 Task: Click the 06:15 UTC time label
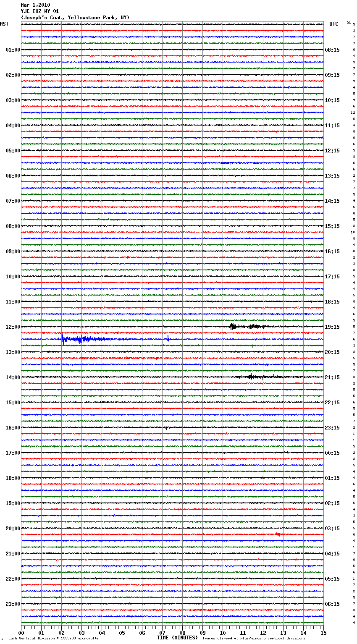pyautogui.click(x=332, y=604)
